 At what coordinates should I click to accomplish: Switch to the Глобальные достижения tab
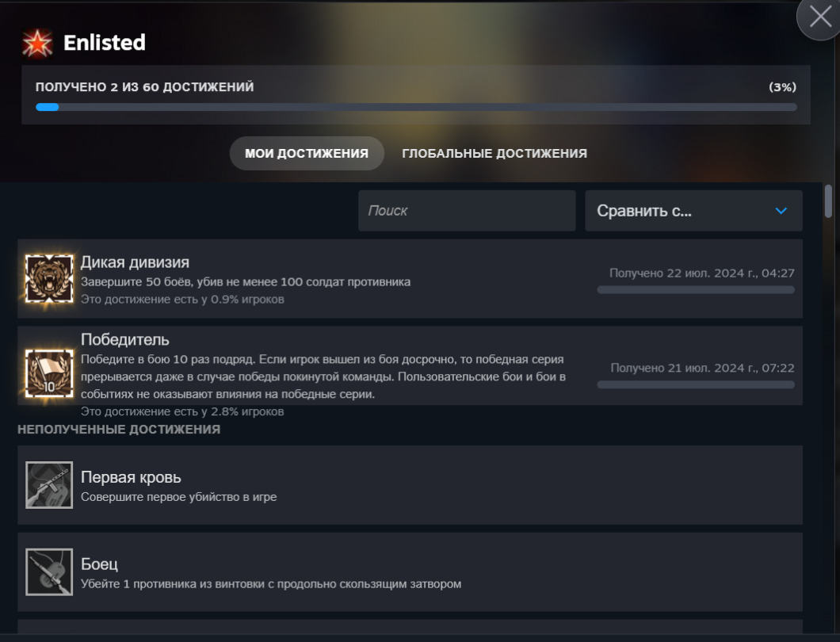click(494, 153)
